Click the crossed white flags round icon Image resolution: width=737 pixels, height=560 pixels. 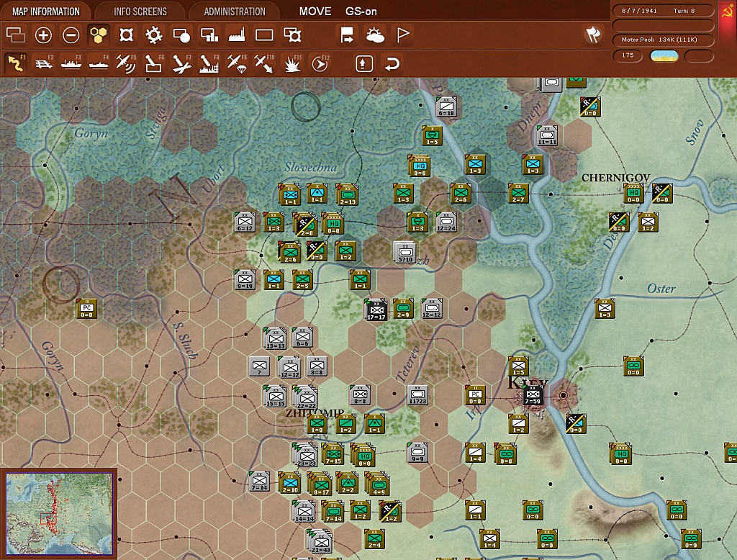tap(593, 35)
